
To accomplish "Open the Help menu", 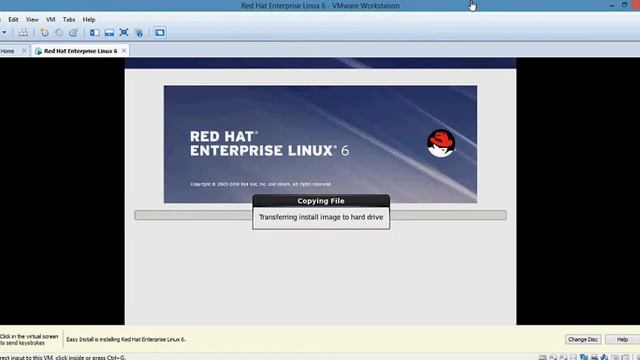I will pyautogui.click(x=89, y=20).
